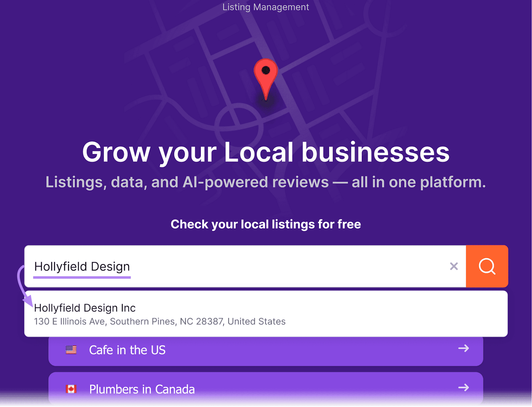Clear the search field using the X icon
532x407 pixels.
pos(454,266)
